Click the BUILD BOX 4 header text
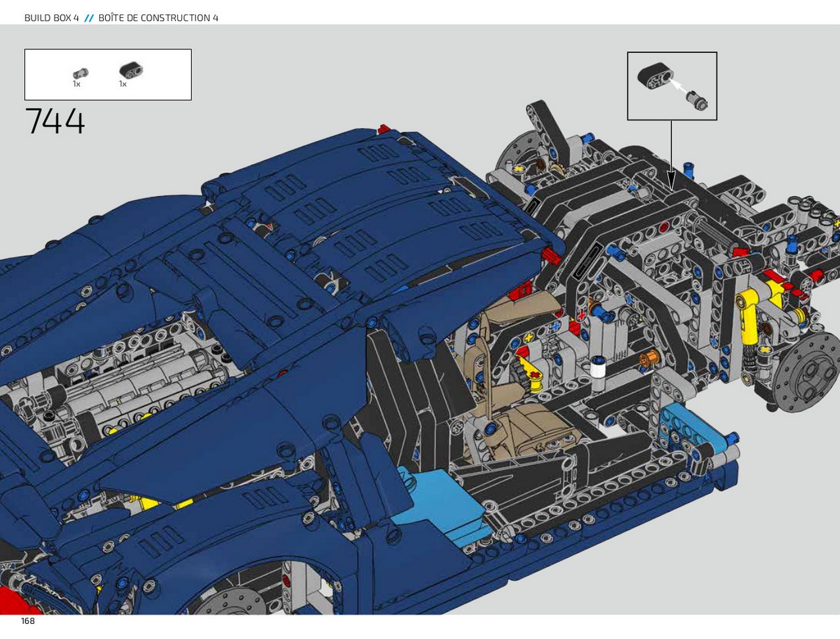The width and height of the screenshot is (840, 639). coord(51,18)
